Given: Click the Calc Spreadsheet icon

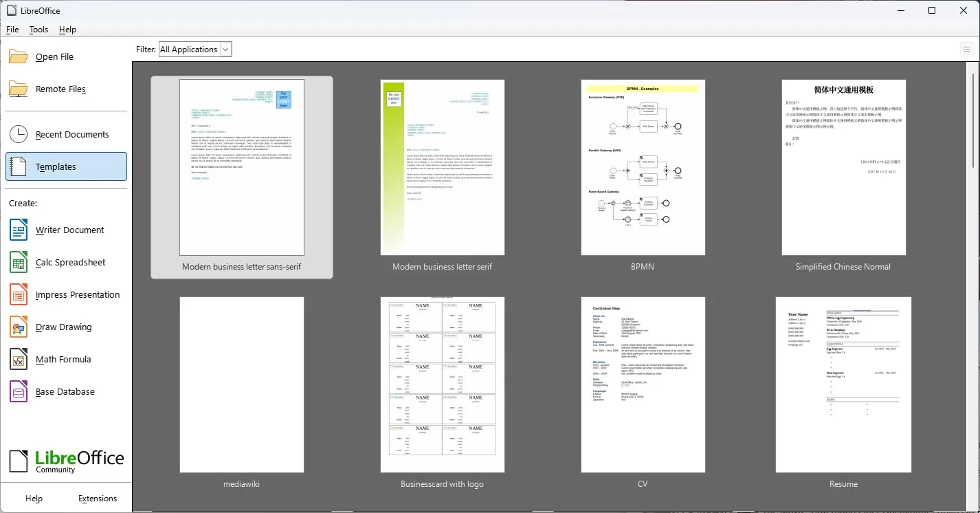Looking at the screenshot, I should coord(19,262).
